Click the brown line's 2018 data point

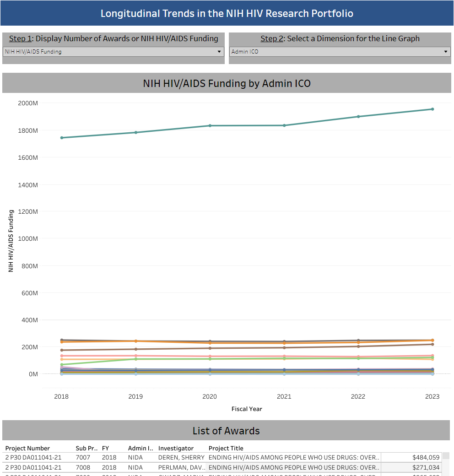[62, 350]
